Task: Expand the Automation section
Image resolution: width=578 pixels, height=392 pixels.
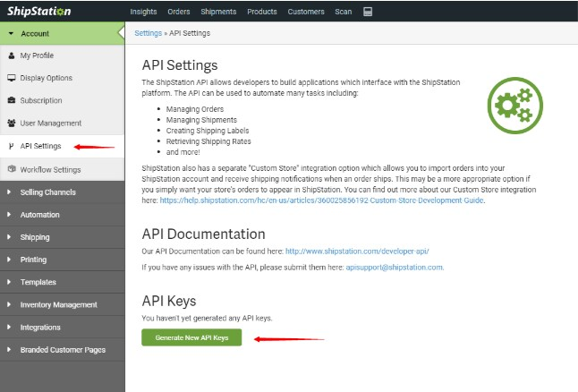Action: click(x=63, y=215)
